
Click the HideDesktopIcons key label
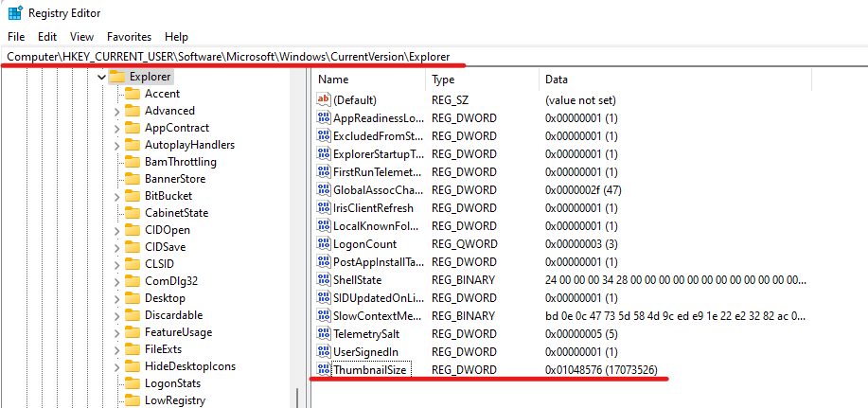(190, 366)
